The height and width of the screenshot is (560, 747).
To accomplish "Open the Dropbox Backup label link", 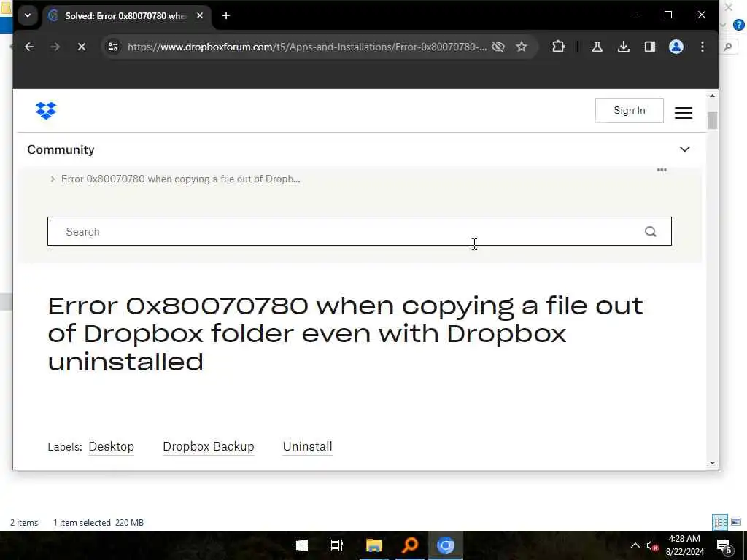I will click(x=209, y=447).
